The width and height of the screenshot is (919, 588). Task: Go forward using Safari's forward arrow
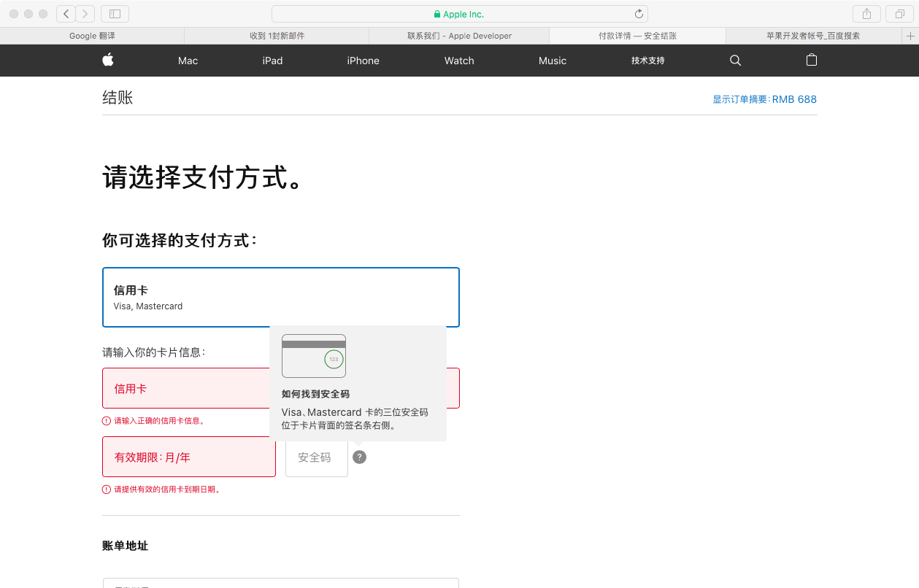85,14
